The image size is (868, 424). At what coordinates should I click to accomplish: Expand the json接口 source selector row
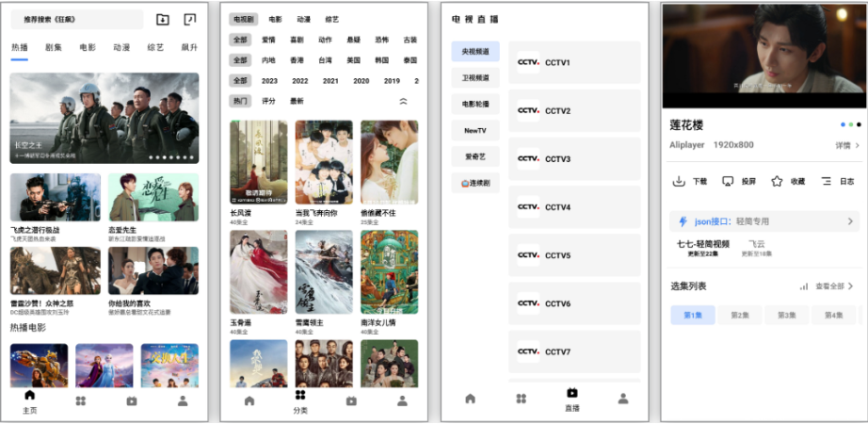[x=764, y=221]
